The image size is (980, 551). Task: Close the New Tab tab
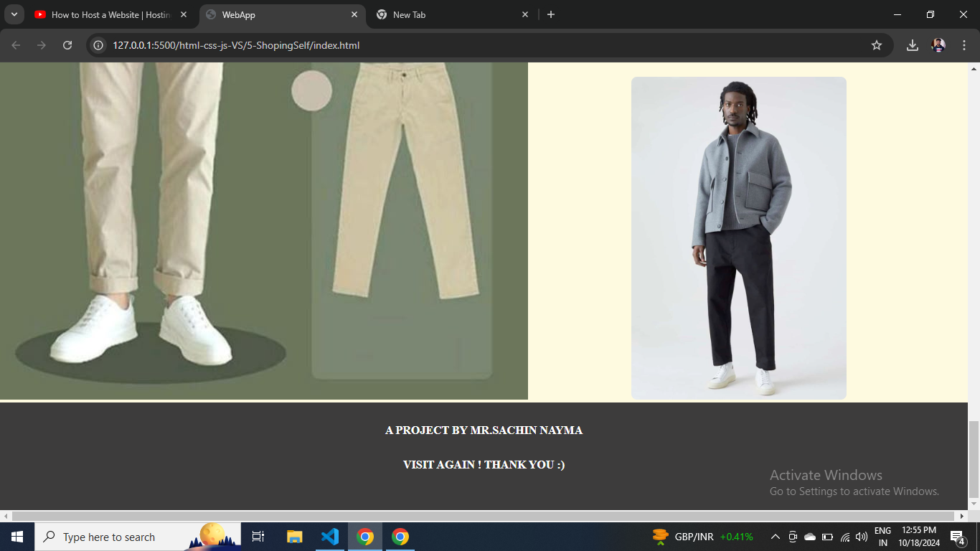click(525, 14)
